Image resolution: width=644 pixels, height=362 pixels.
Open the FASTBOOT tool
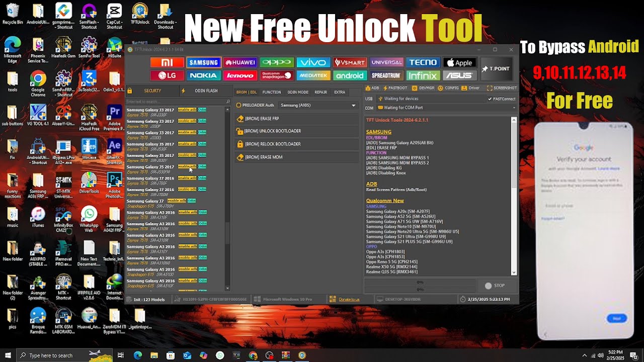click(x=394, y=88)
